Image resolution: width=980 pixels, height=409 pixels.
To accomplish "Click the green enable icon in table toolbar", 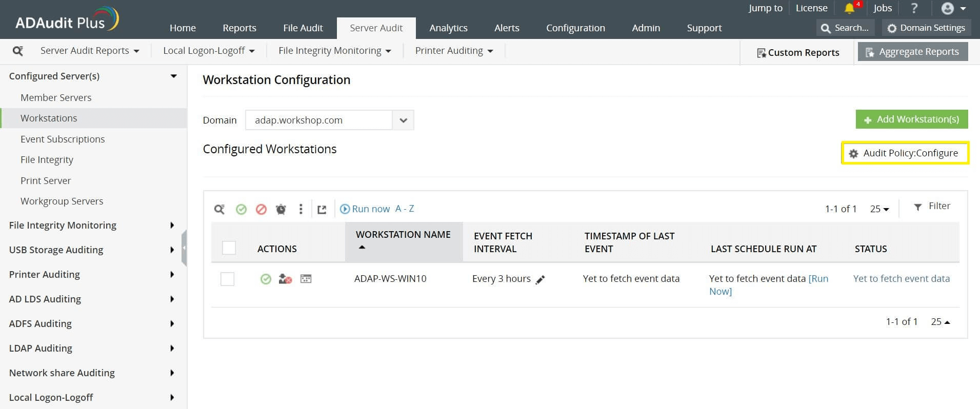I will pyautogui.click(x=241, y=209).
